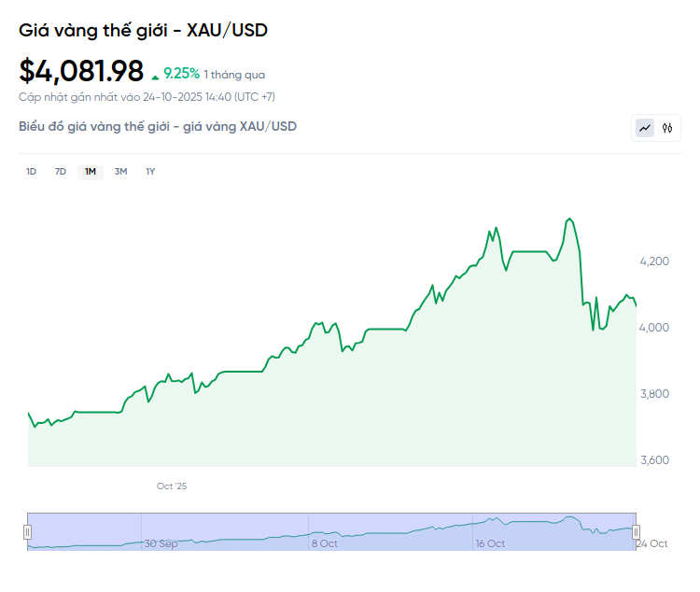Image resolution: width=700 pixels, height=592 pixels.
Task: Switch to candlestick chart view icon
Action: click(667, 128)
